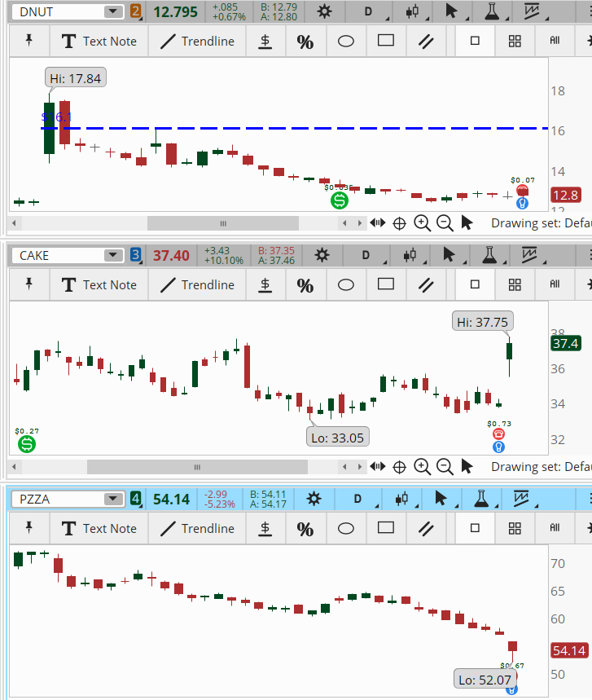Open DNUT patterns chart icon
This screenshot has width=592, height=700.
[531, 11]
